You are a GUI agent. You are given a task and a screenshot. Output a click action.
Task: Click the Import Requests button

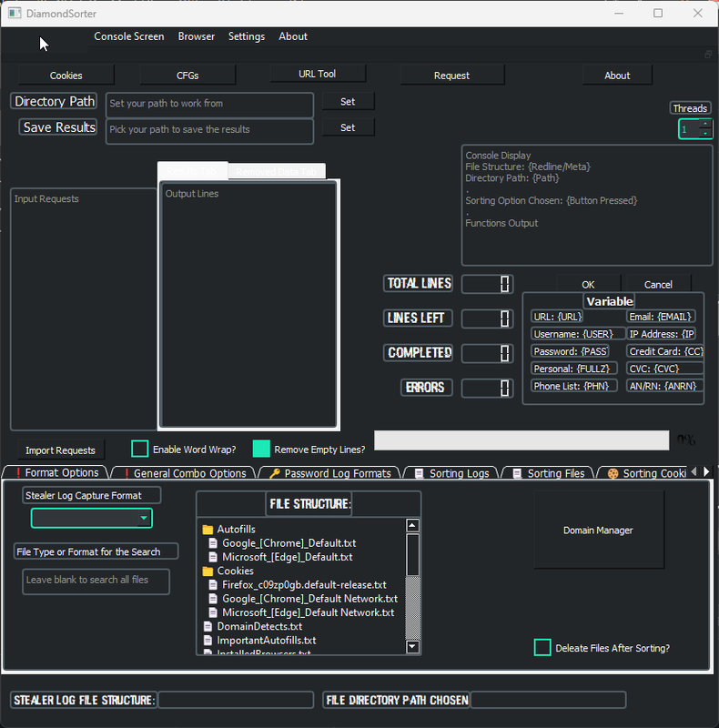(x=60, y=450)
